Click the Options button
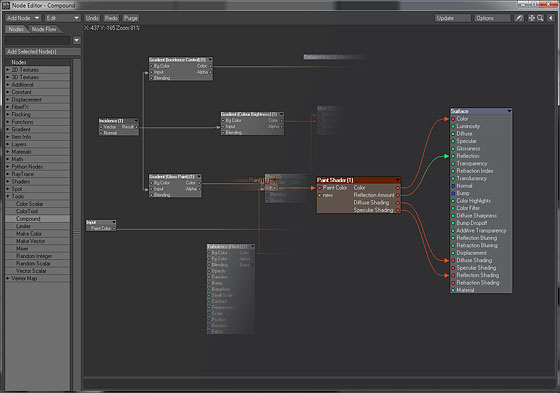Screen dimensions: 560x393 coord(492,18)
